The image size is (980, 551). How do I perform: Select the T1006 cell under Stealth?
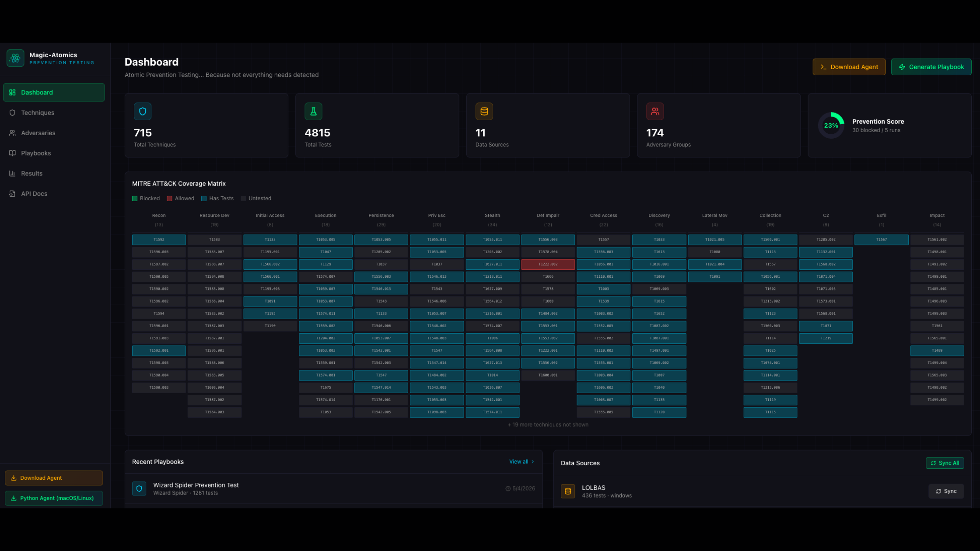[x=492, y=338]
